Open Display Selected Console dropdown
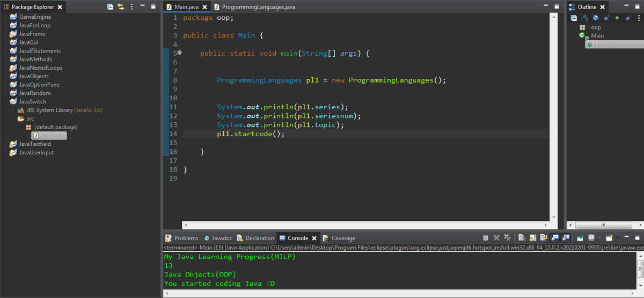 (599, 238)
